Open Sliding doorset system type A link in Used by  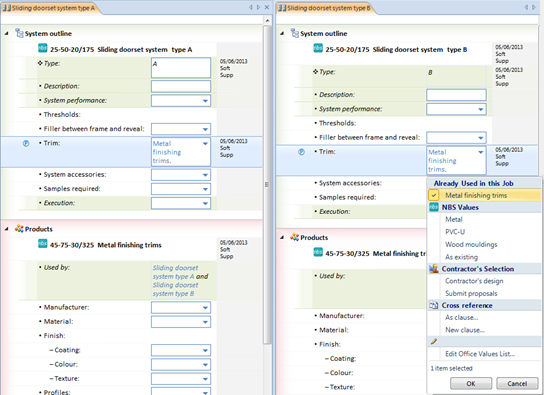pyautogui.click(x=175, y=272)
